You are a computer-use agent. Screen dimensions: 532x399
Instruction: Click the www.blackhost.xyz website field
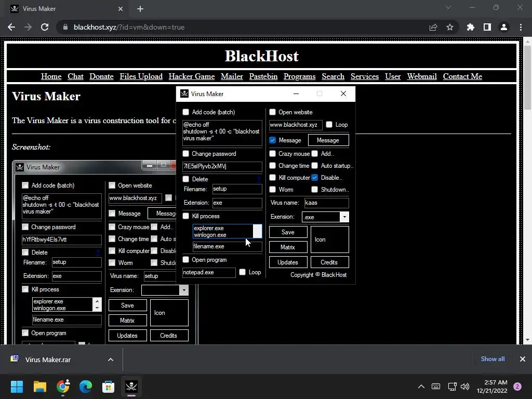[x=296, y=125]
